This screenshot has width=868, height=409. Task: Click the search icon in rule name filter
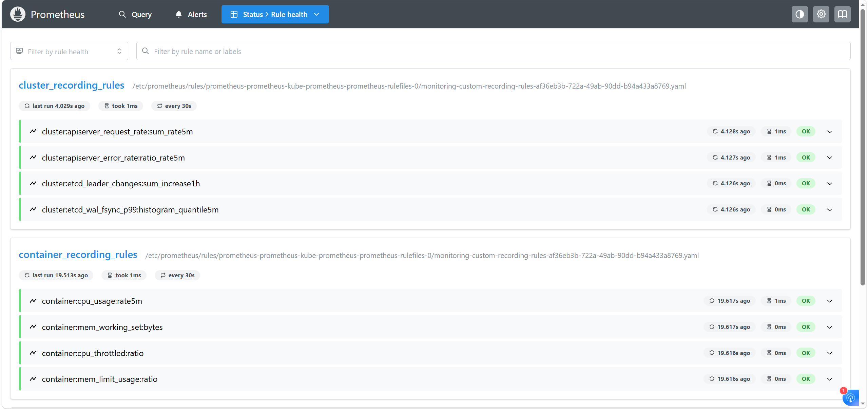point(146,51)
